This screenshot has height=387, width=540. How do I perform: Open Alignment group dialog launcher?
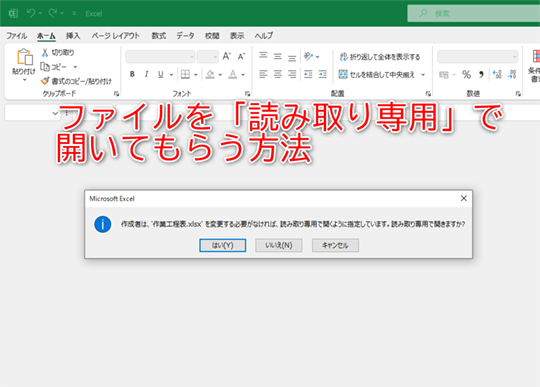point(428,94)
